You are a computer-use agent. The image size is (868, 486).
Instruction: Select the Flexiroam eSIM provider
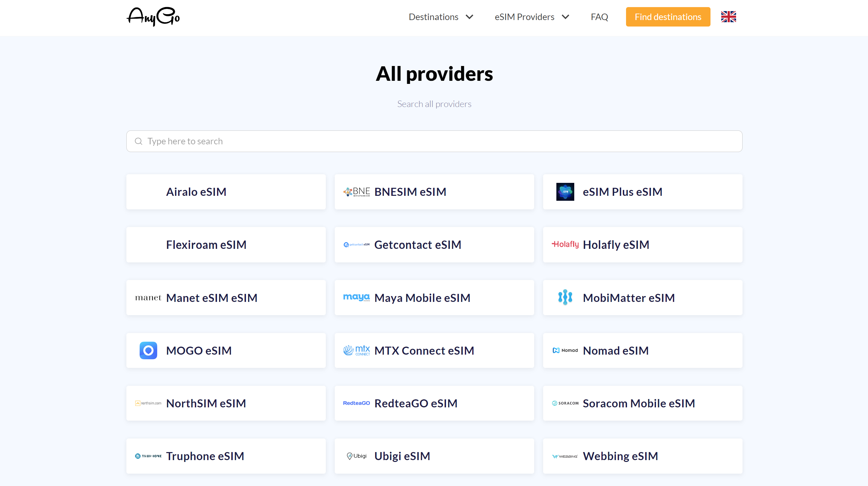coord(226,245)
